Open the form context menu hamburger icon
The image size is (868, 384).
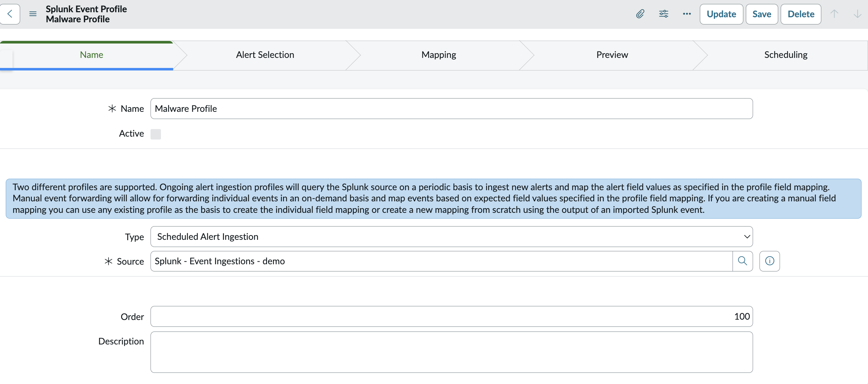pos(33,14)
